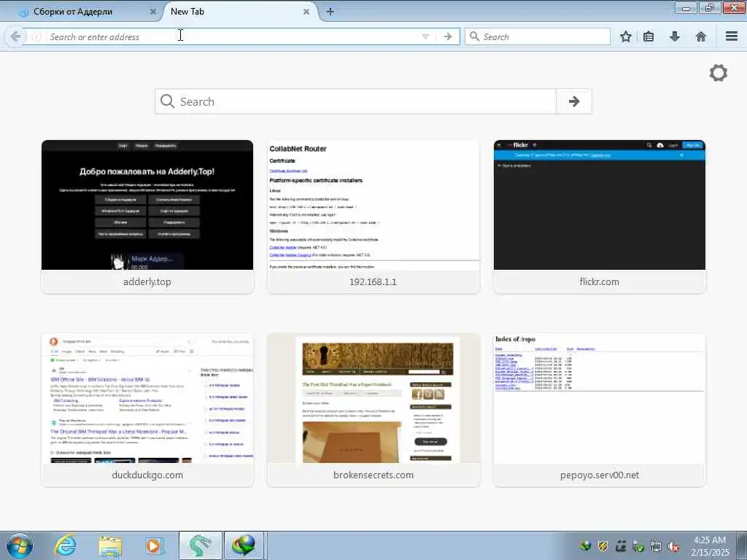
Task: Close the 'New Tab' tab
Action: (x=306, y=12)
